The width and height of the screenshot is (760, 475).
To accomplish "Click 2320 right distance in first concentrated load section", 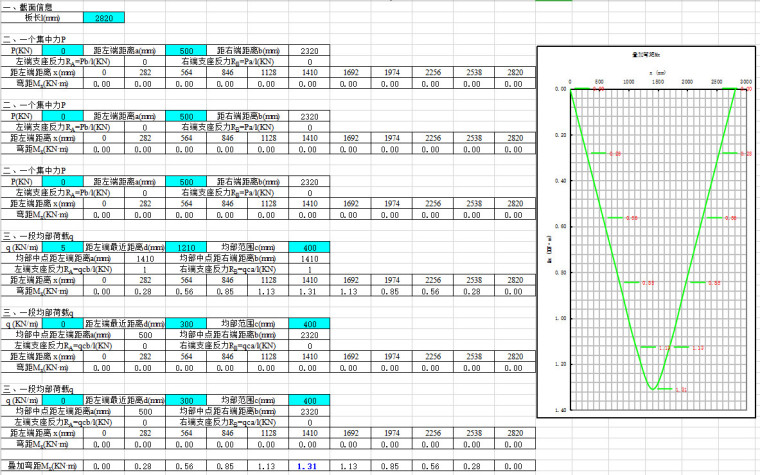I will 310,49.
